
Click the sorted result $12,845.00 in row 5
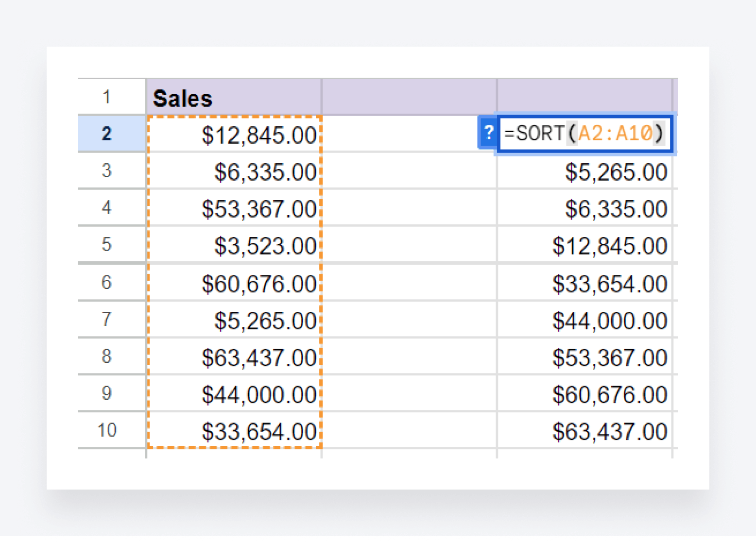coord(585,244)
